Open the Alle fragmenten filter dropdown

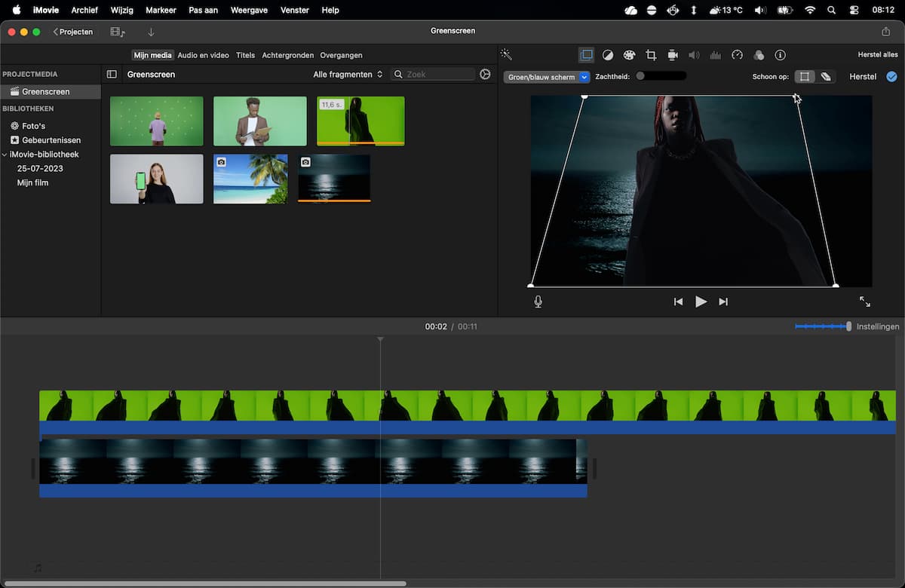[348, 75]
